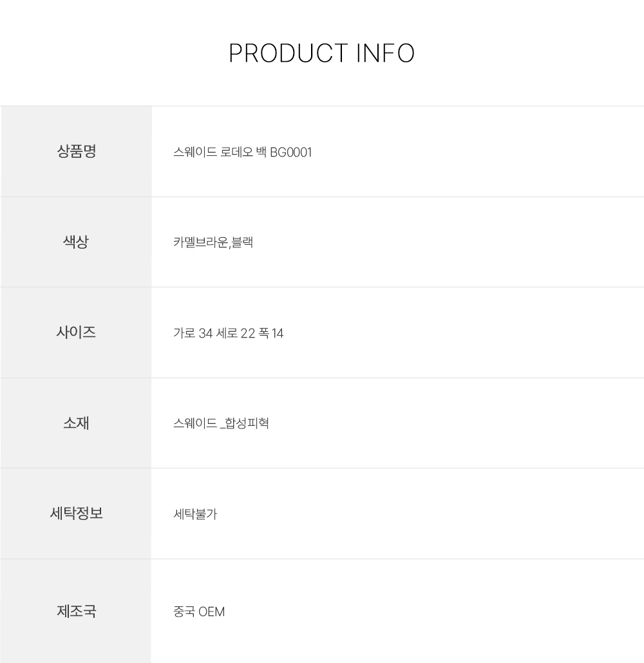Click the OEM text in 제조국 row

212,611
